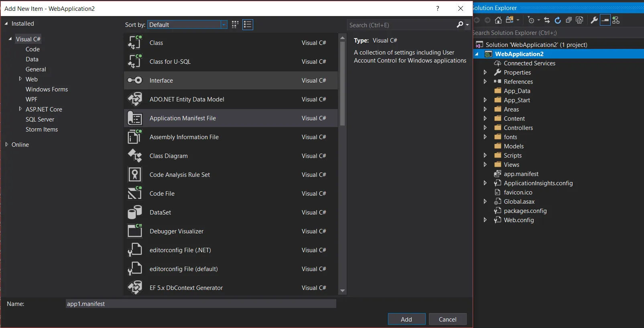Click the Add button
Viewport: 644px width, 328px height.
406,319
